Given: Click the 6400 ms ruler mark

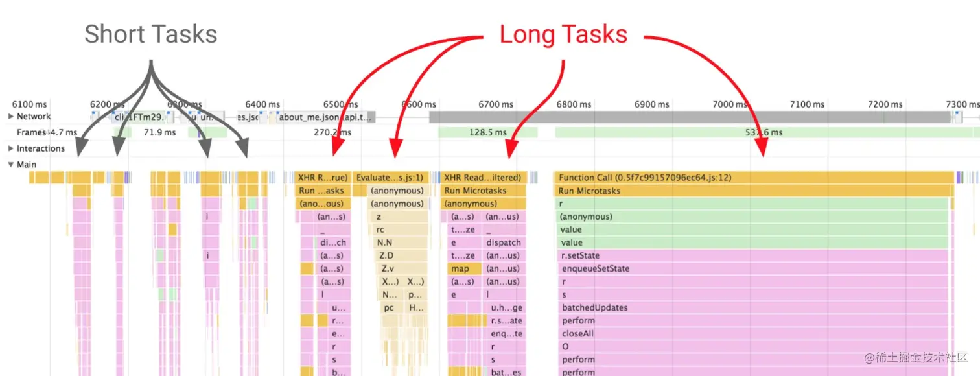Looking at the screenshot, I should click(x=262, y=104).
